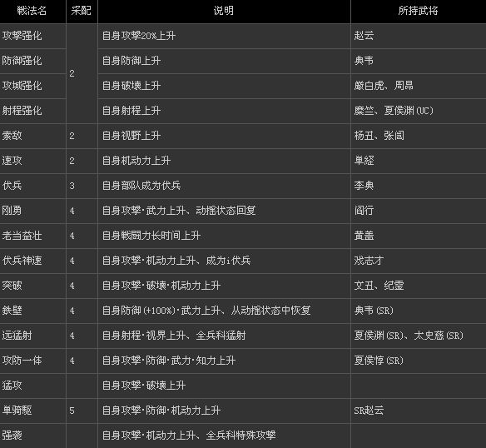Click the 鉄壁 tactic description text
The image size is (486, 448).
[206, 311]
